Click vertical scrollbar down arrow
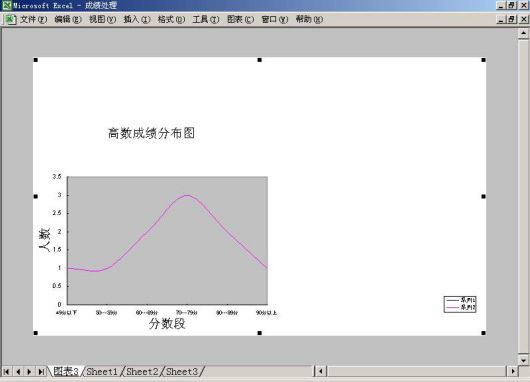Screen dimensions: 530x382 tap(523, 360)
